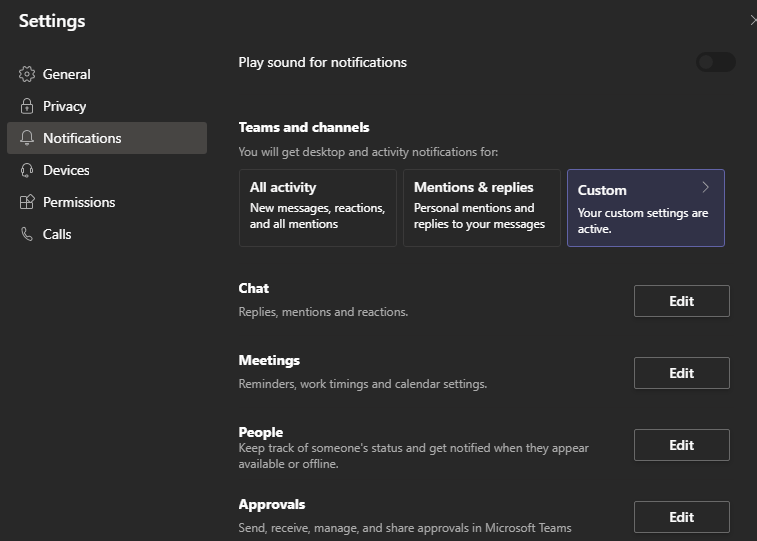757x541 pixels.
Task: Open the General settings label
Action: pos(66,74)
